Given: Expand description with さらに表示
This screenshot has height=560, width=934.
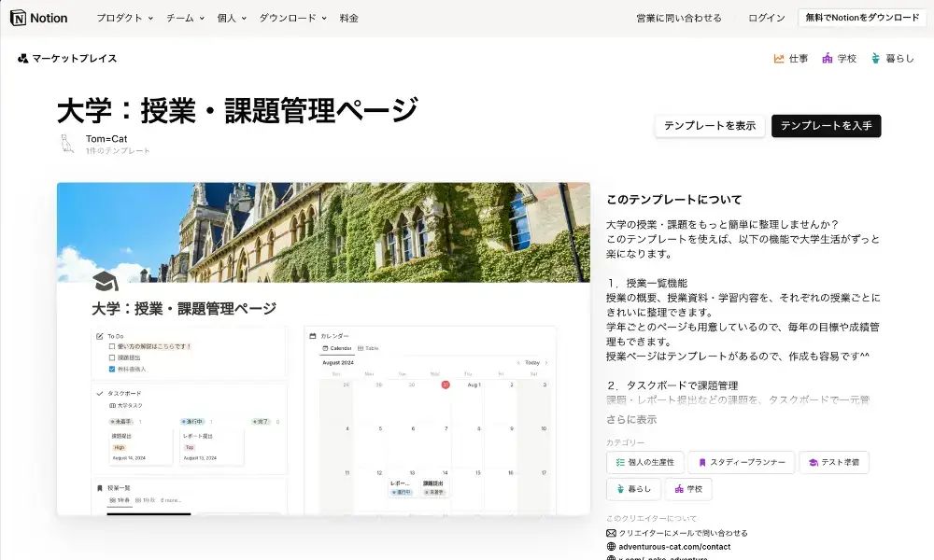Looking at the screenshot, I should tap(631, 420).
